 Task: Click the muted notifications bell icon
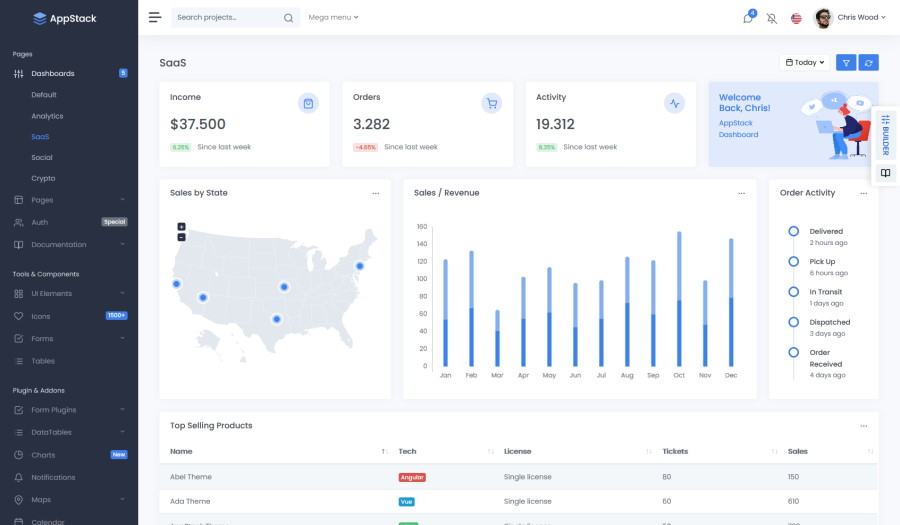tap(771, 18)
